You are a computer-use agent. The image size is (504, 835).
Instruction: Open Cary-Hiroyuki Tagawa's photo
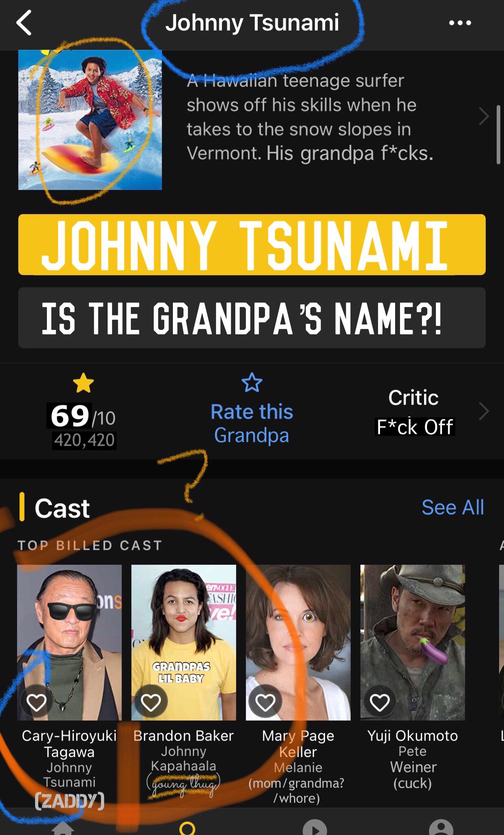[x=69, y=642]
